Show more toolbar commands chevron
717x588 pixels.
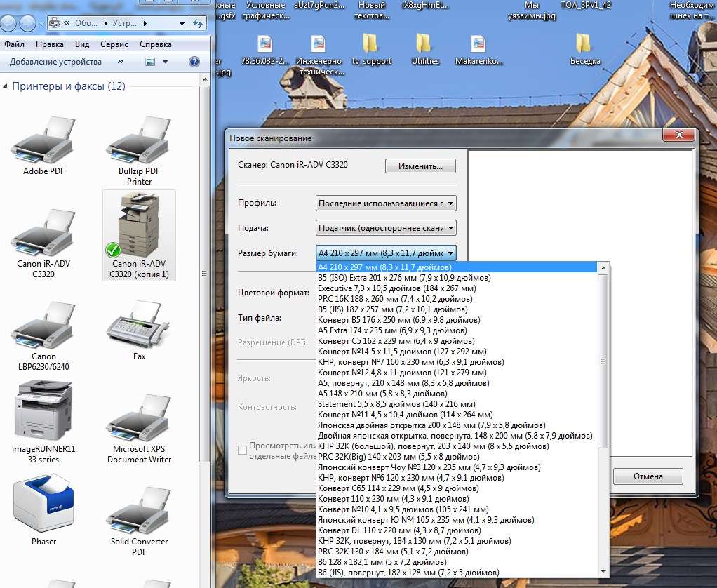coord(120,62)
